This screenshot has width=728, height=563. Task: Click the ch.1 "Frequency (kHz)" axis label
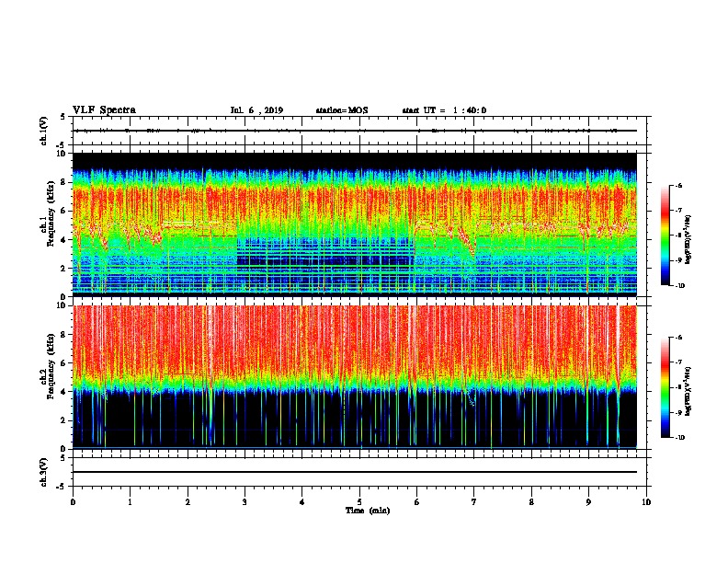point(51,213)
